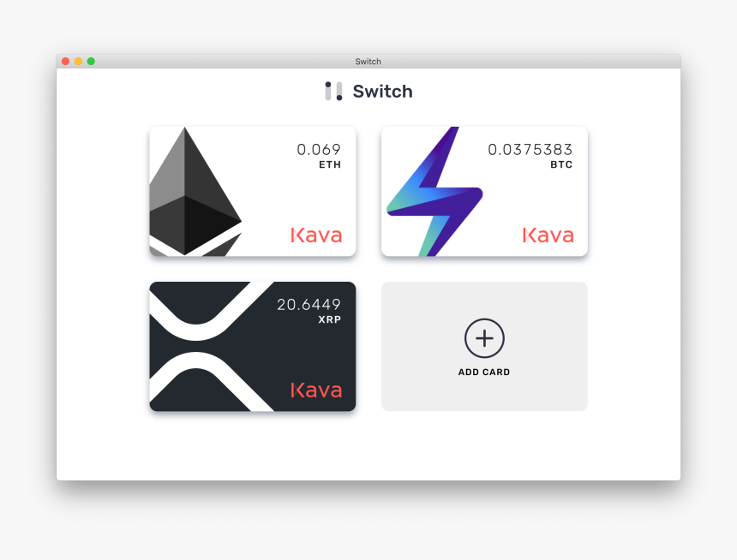737x560 pixels.
Task: Click the ADD CARD label
Action: pyautogui.click(x=484, y=372)
